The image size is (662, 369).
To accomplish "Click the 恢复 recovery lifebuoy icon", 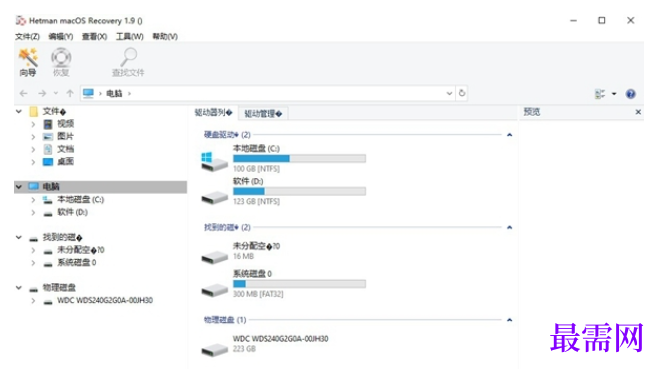I will click(x=61, y=58).
